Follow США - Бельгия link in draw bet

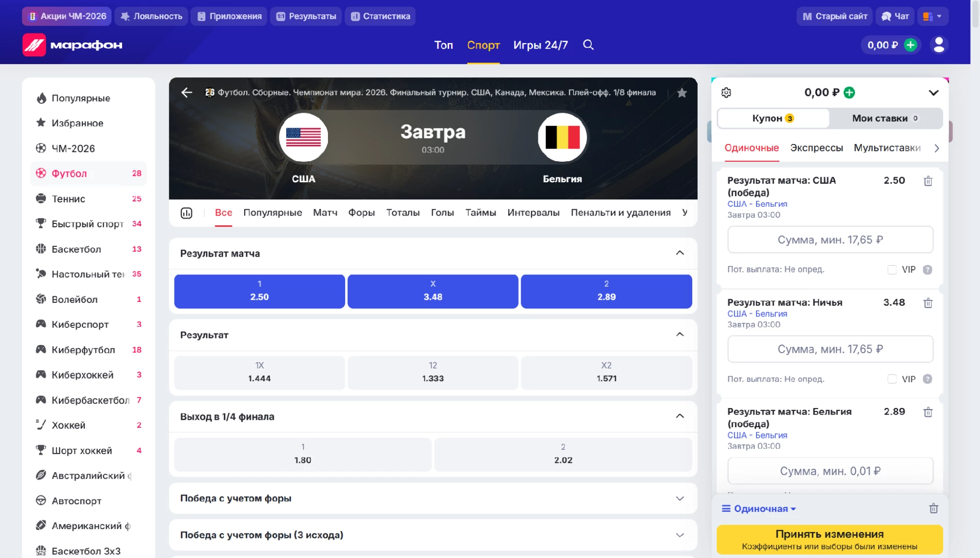coord(757,314)
